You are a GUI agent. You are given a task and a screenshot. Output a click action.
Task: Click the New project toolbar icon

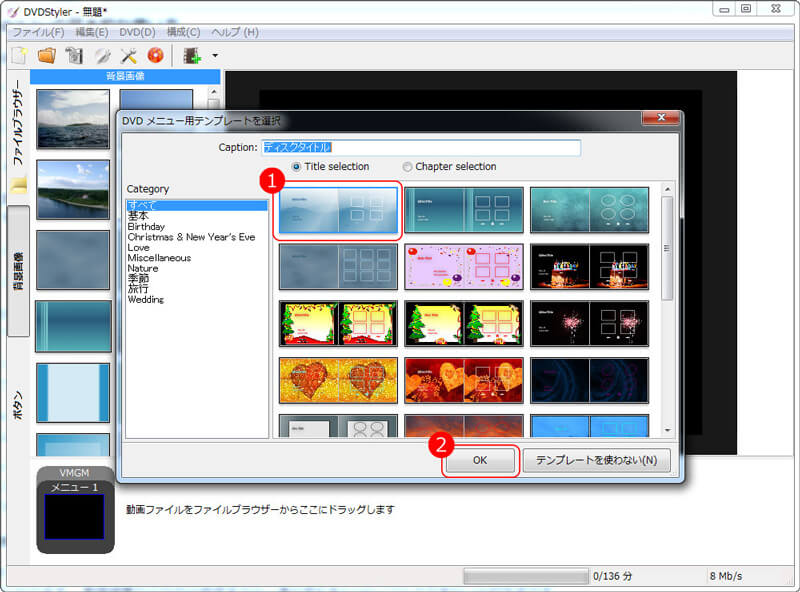pos(18,55)
